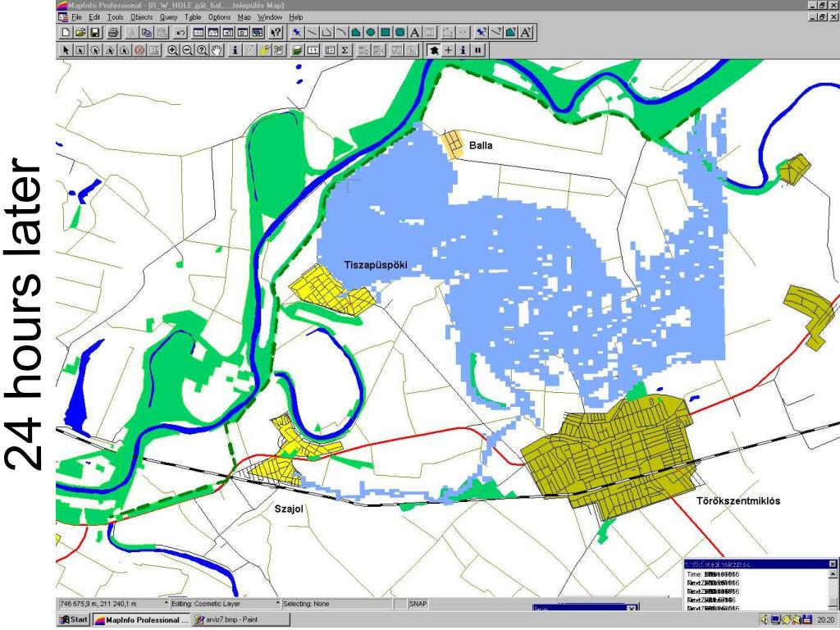
Task: Choose the Info tool in the main toolbar
Action: click(235, 50)
